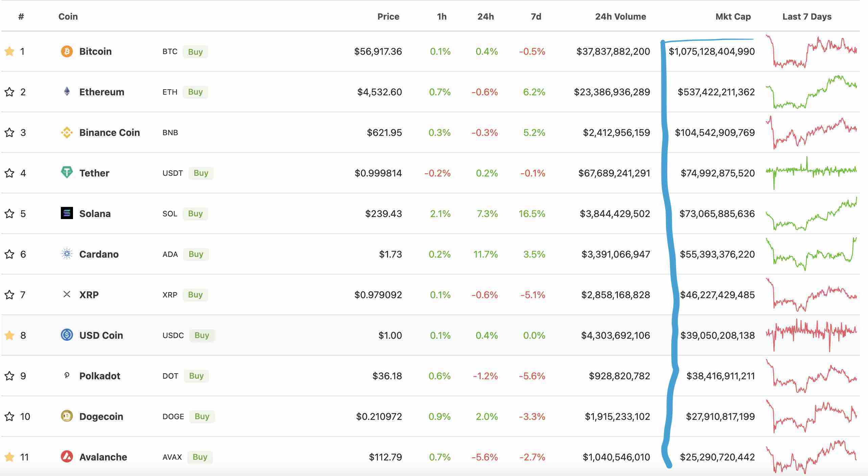Screen dimensions: 868x476
Task: Star the Dogecoin row
Action: coord(9,416)
